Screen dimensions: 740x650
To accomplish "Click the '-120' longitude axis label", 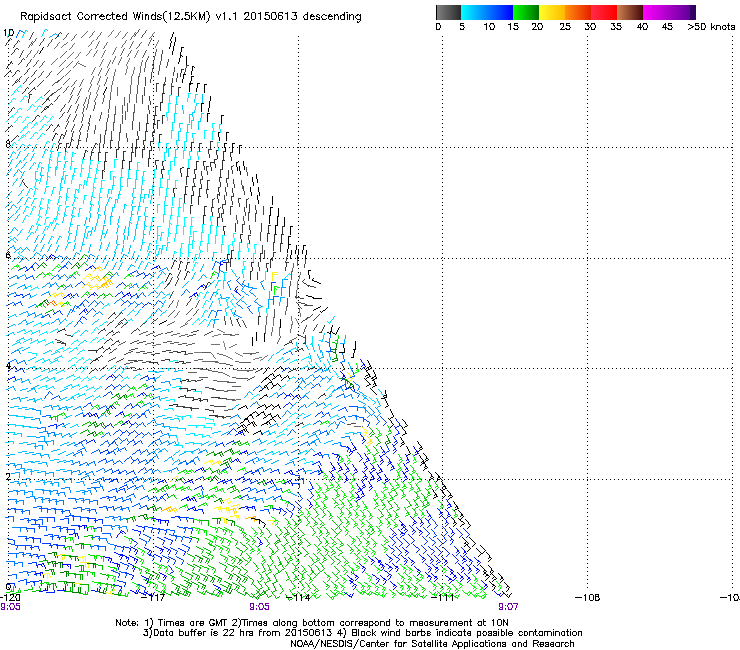I will [x=10, y=598].
